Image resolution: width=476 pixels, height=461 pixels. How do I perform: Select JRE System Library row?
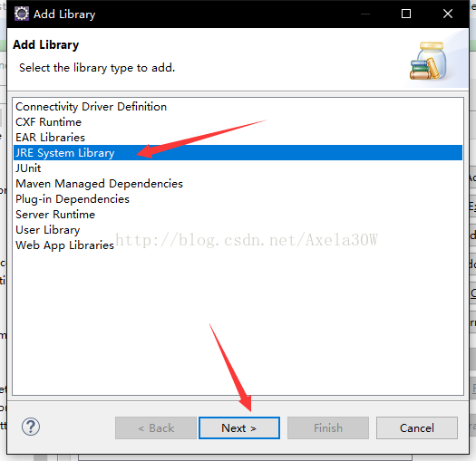point(238,152)
